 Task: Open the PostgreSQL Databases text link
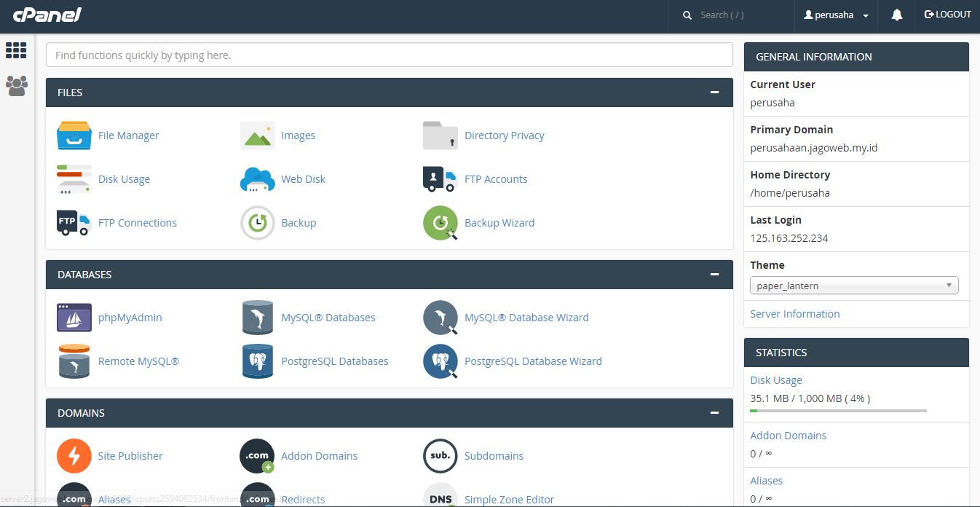point(335,361)
